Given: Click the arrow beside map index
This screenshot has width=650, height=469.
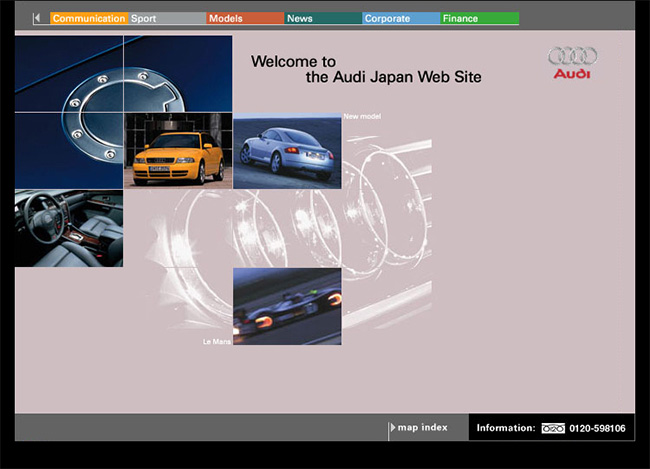Looking at the screenshot, I should click(x=393, y=428).
